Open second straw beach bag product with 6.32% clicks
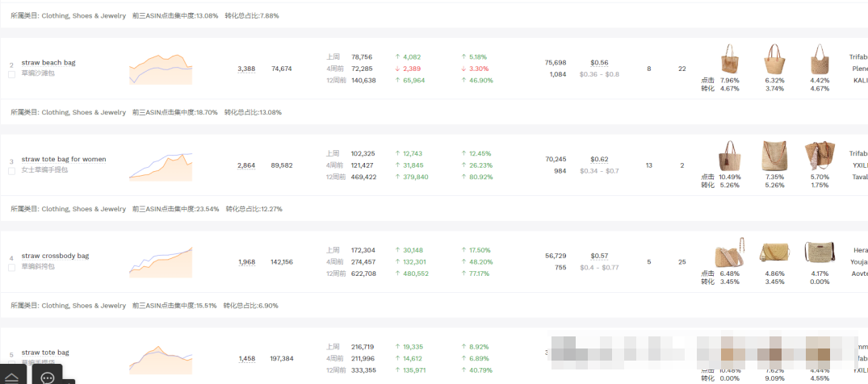 pyautogui.click(x=774, y=59)
